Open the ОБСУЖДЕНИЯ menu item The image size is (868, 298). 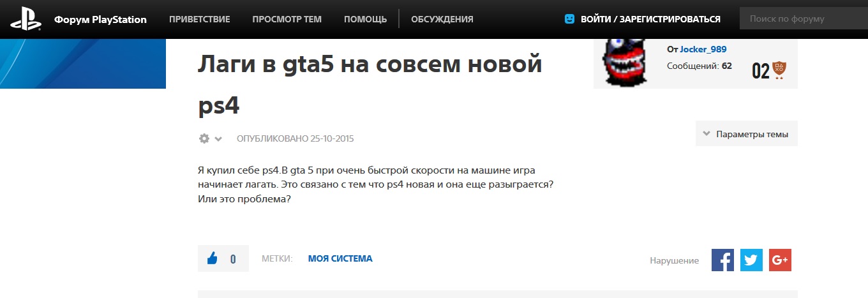(x=442, y=19)
